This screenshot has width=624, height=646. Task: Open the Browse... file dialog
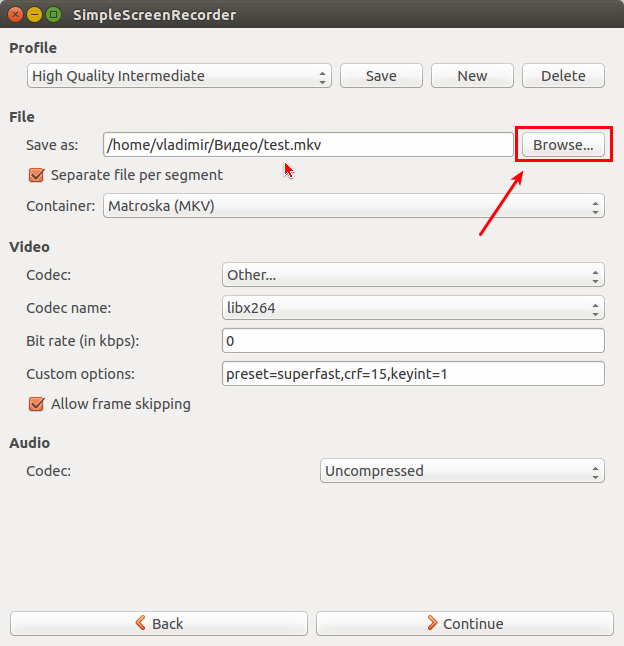[563, 145]
